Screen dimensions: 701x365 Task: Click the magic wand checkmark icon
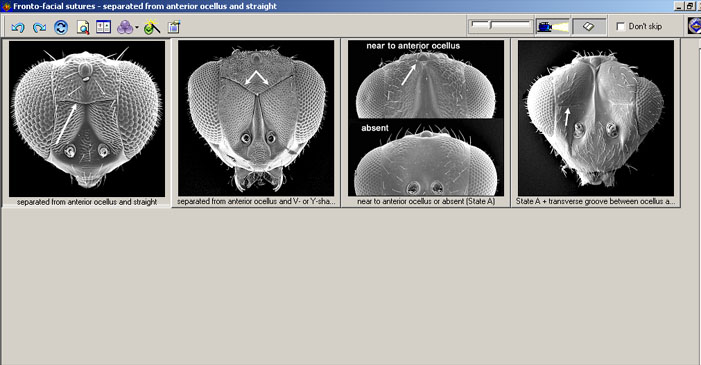tap(152, 28)
